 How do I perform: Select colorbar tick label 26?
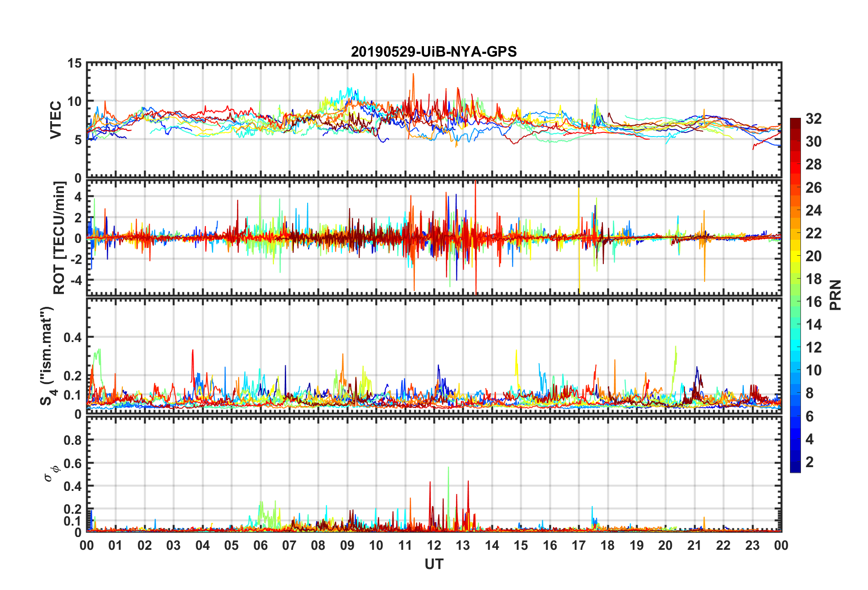[x=814, y=187]
